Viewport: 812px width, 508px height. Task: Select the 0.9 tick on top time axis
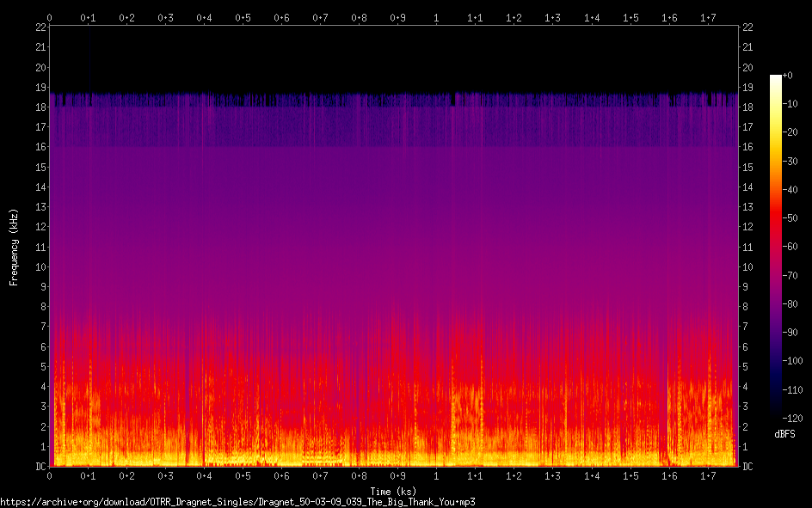(x=397, y=17)
